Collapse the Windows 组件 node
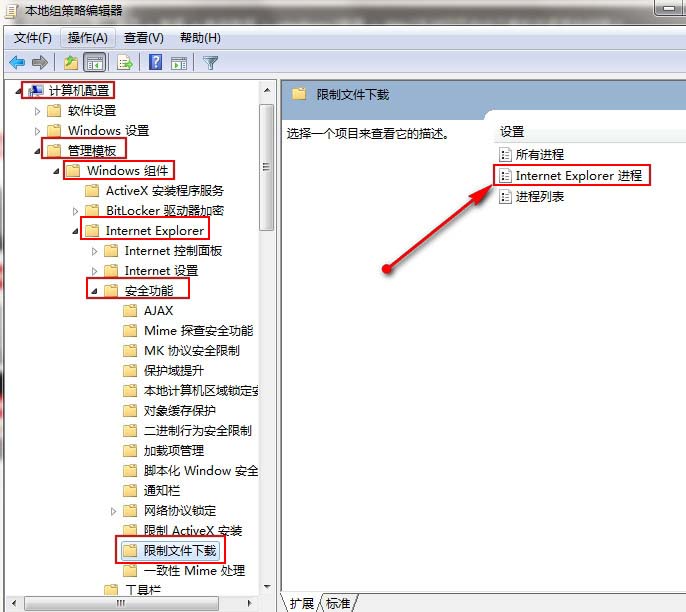The height and width of the screenshot is (612, 686). click(56, 171)
